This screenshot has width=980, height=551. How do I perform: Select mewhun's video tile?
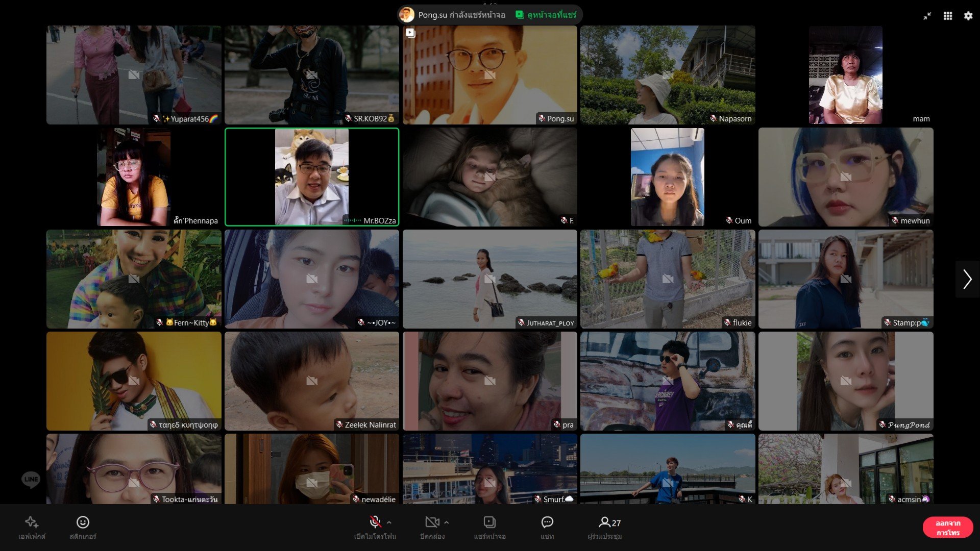coord(845,177)
